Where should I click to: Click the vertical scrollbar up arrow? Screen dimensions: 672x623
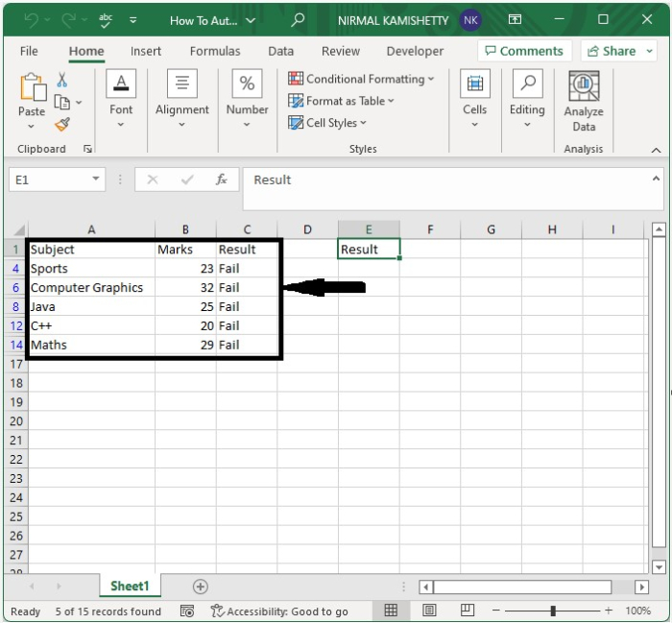pos(659,229)
